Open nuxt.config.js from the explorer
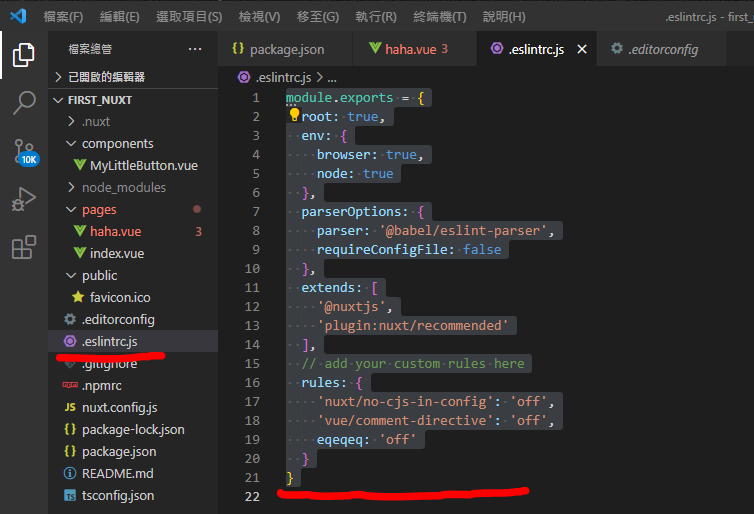The width and height of the screenshot is (754, 514). [x=118, y=407]
